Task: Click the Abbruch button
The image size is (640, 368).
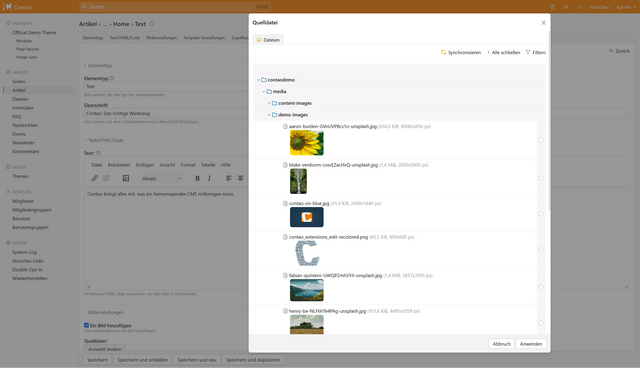Action: 501,344
